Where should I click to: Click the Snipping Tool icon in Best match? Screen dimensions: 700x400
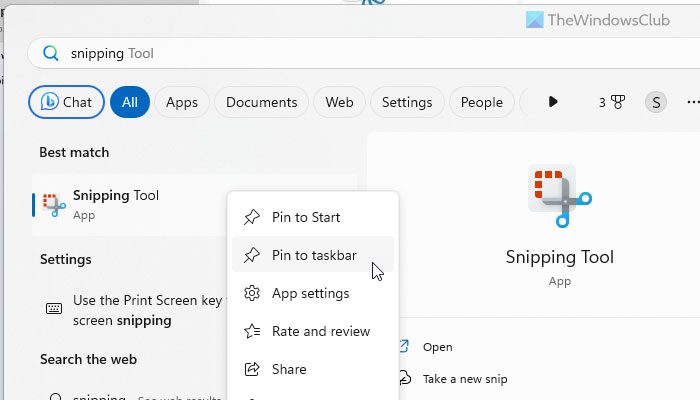coord(54,205)
